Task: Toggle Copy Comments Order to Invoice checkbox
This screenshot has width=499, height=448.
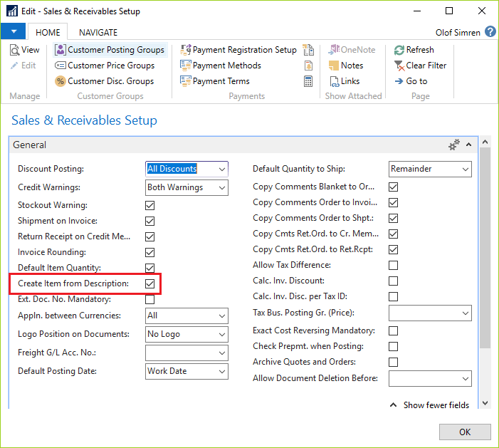Action: coord(394,202)
